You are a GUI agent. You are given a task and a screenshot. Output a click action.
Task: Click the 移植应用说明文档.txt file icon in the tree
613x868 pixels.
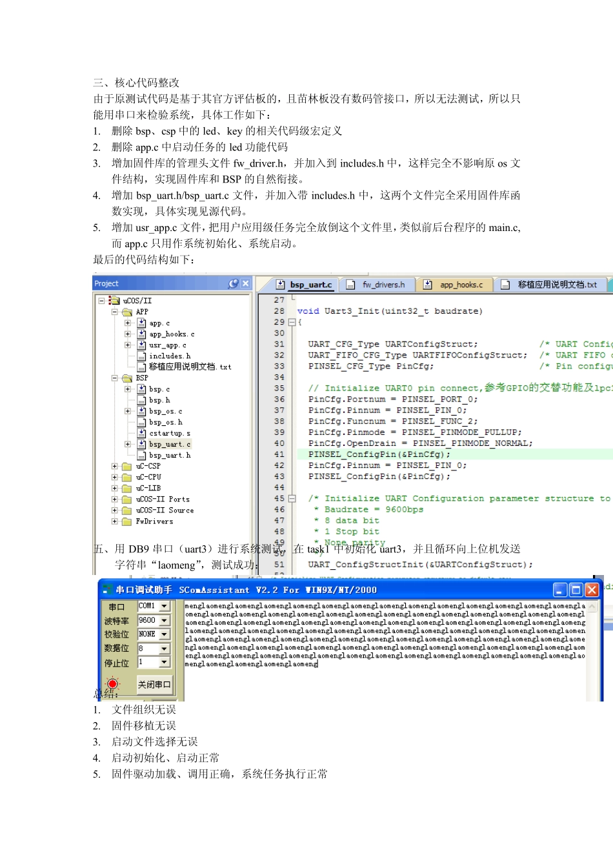pos(141,367)
